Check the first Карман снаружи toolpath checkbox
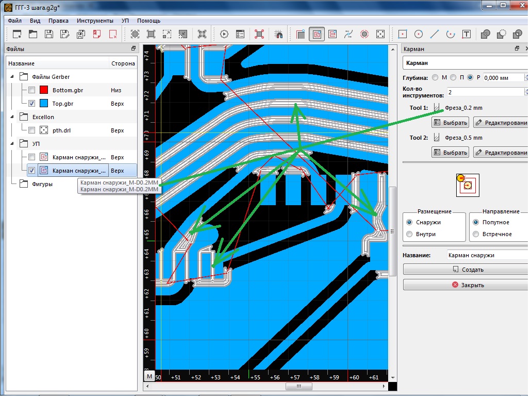 point(32,158)
